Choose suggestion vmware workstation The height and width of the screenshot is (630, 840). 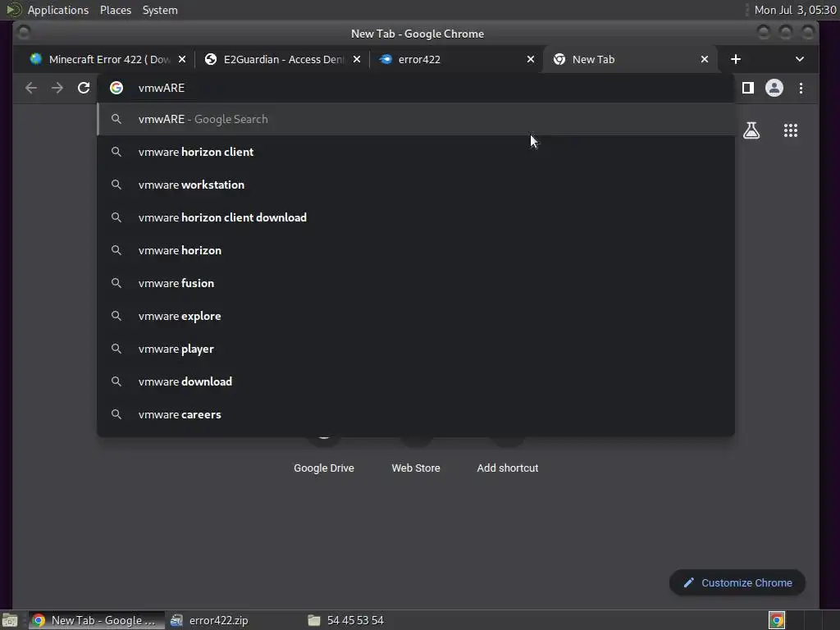click(x=415, y=185)
